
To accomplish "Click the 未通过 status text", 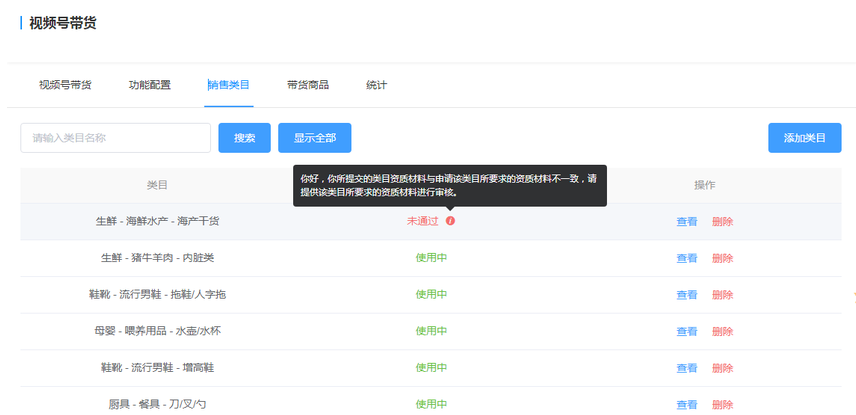I will click(x=423, y=221).
